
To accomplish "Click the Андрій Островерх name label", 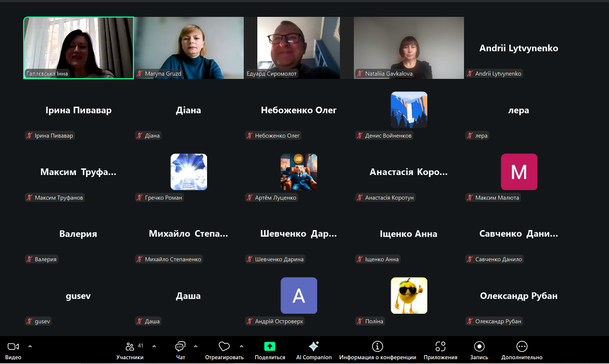I will pos(279,321).
